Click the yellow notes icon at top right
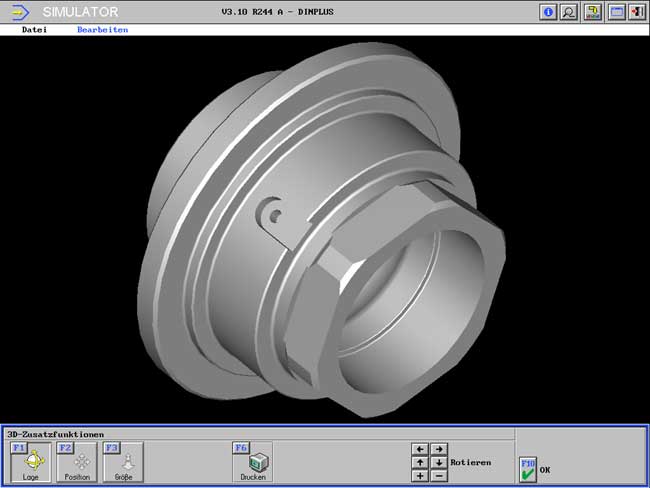The image size is (650, 488). (x=592, y=12)
